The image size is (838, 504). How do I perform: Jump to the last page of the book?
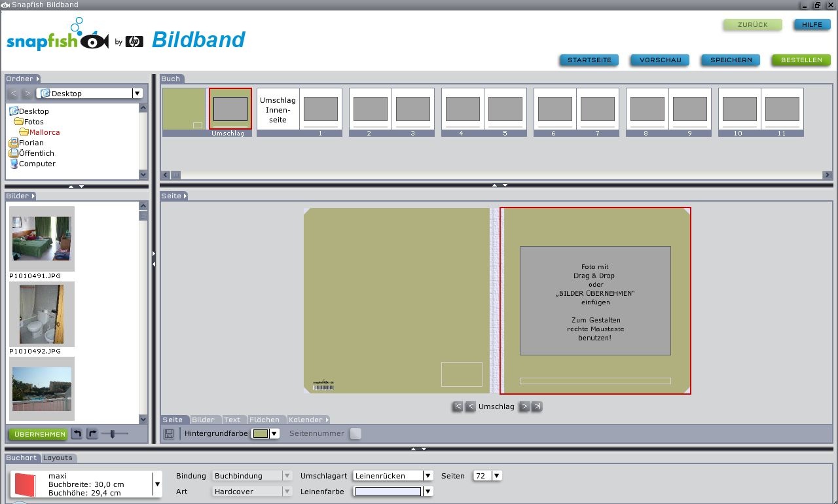pos(537,406)
